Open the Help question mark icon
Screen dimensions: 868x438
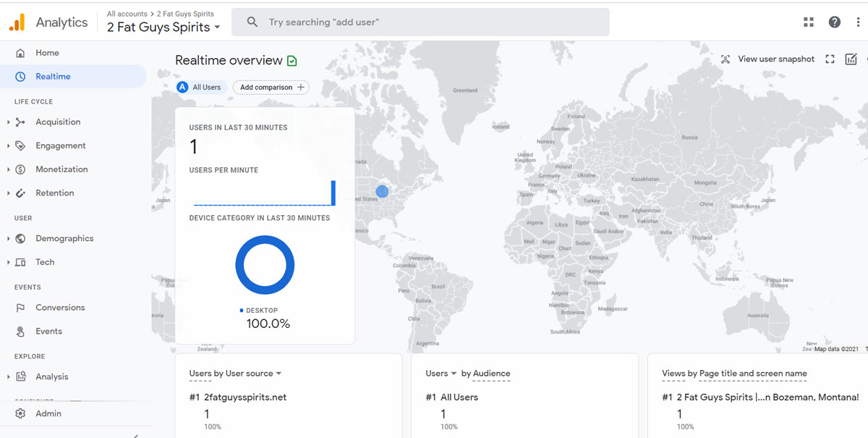point(835,22)
